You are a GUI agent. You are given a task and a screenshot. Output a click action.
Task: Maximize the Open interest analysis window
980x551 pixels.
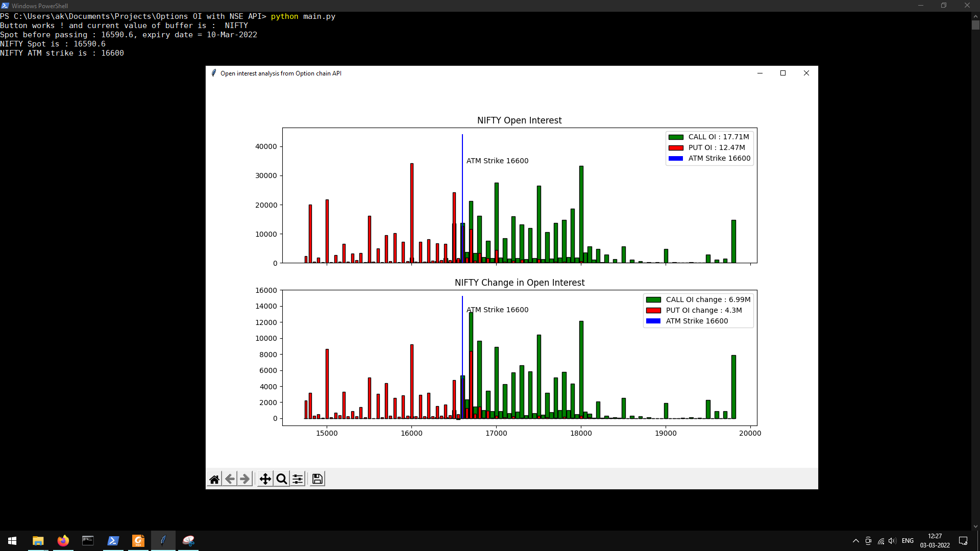tap(783, 73)
